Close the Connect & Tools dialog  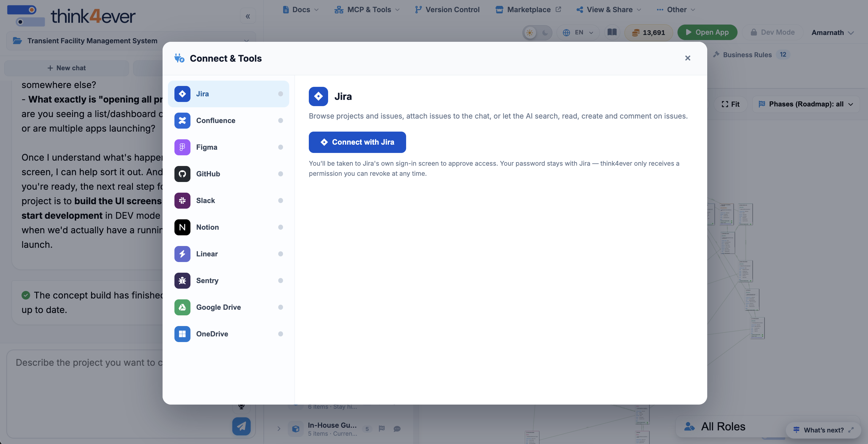pos(687,58)
